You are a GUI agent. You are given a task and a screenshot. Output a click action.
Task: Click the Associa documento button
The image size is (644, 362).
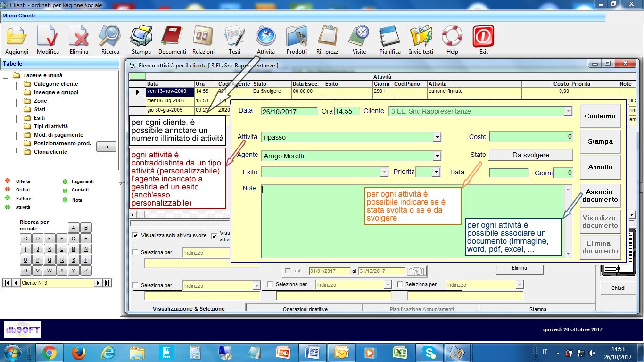click(600, 196)
